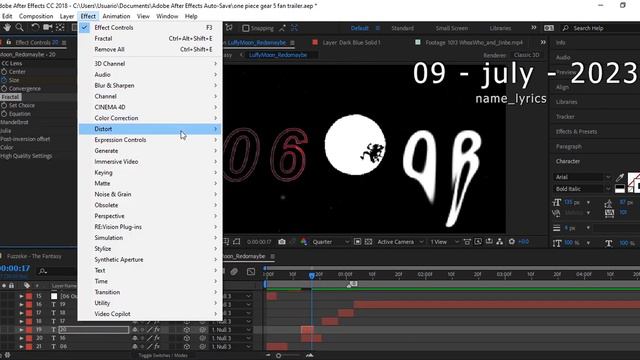Image resolution: width=640 pixels, height=360 pixels.
Task: Toggle the lock on Effect Controls panel
Action: pos(8,42)
